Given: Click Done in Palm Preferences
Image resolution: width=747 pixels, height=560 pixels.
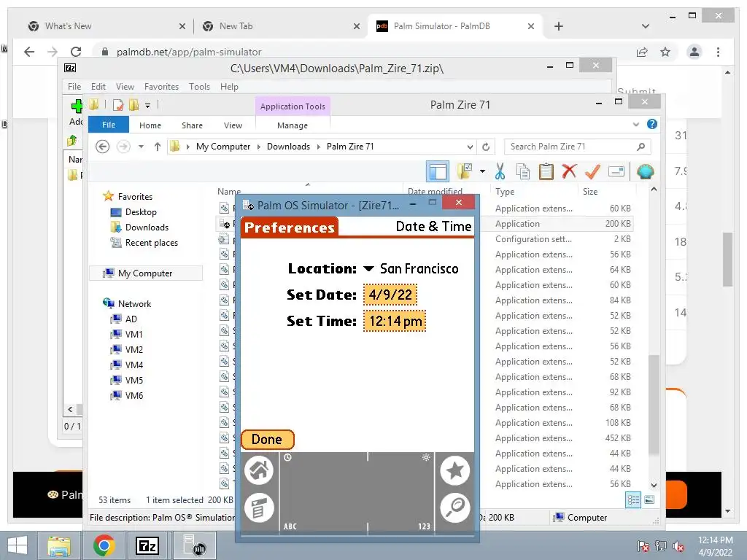Looking at the screenshot, I should [267, 440].
